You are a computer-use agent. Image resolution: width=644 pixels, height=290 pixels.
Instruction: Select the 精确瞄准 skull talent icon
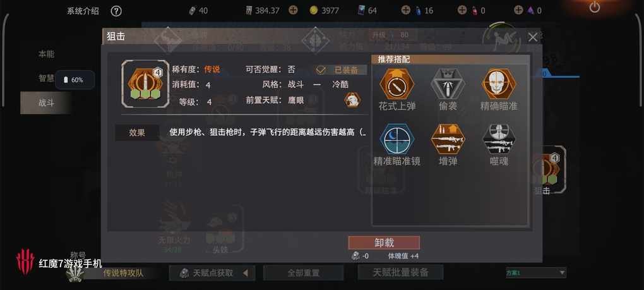click(x=499, y=84)
